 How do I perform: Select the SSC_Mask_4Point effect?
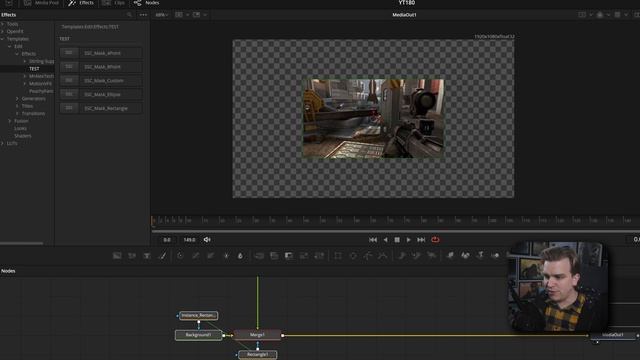(101, 53)
